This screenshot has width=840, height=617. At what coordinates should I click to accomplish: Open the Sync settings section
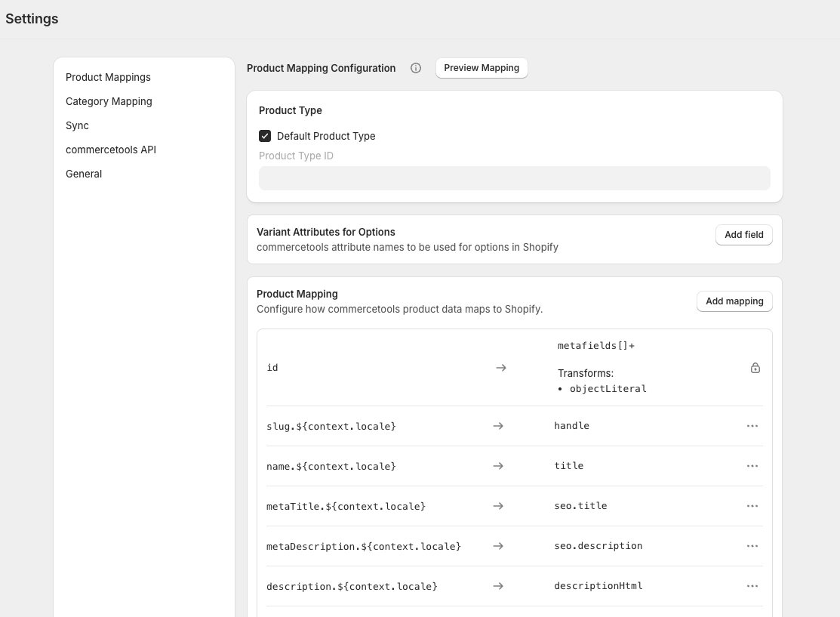[x=77, y=125]
